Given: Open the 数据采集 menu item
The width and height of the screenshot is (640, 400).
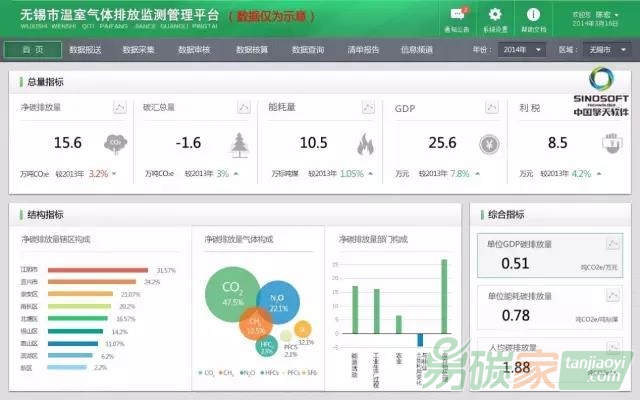Looking at the screenshot, I should [x=138, y=49].
